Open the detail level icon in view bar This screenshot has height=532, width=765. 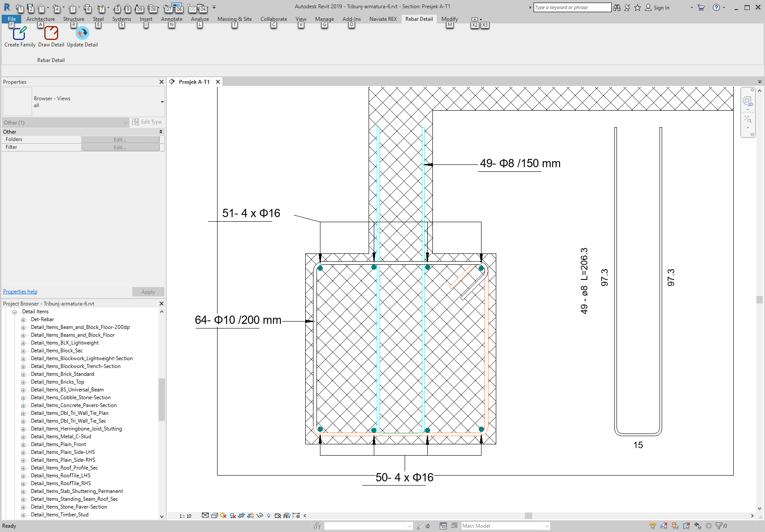pyautogui.click(x=205, y=516)
